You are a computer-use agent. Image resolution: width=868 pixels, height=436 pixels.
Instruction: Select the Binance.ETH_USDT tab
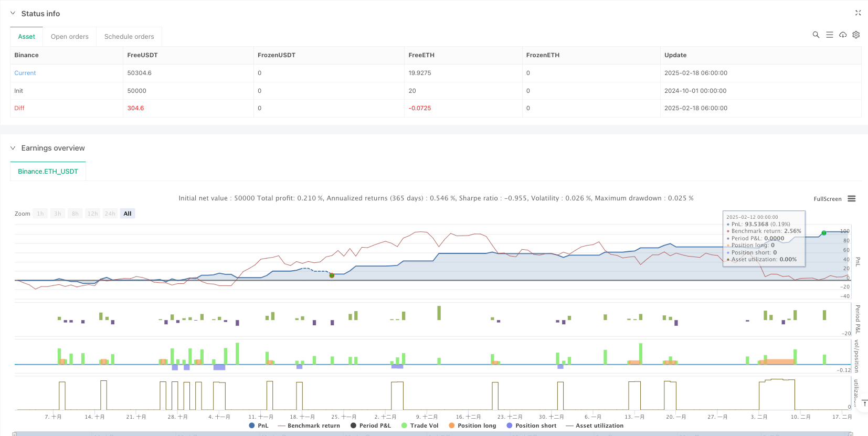pos(48,172)
